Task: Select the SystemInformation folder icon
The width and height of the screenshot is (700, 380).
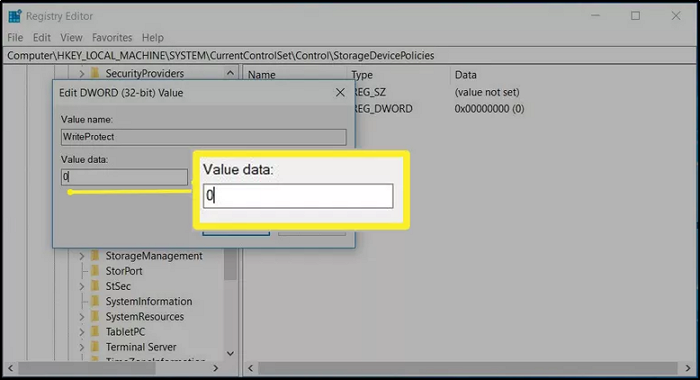Action: (95, 301)
